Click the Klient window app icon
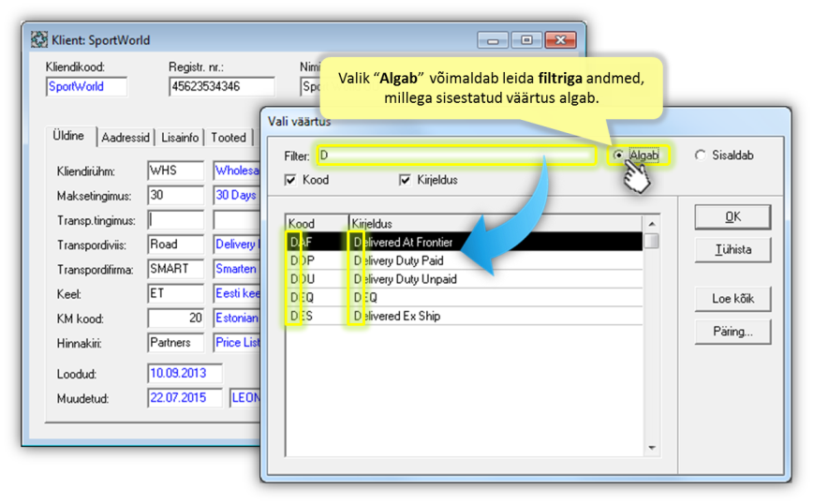 click(x=39, y=39)
